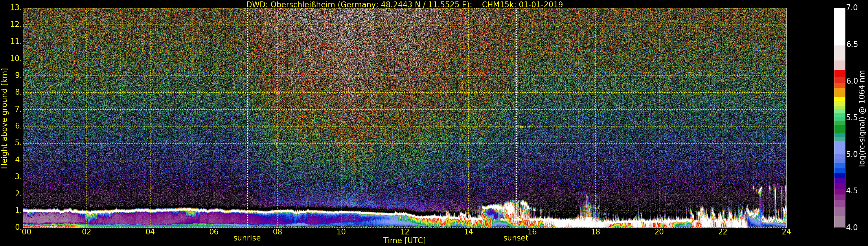Click the time tick label '08'

[x=277, y=232]
